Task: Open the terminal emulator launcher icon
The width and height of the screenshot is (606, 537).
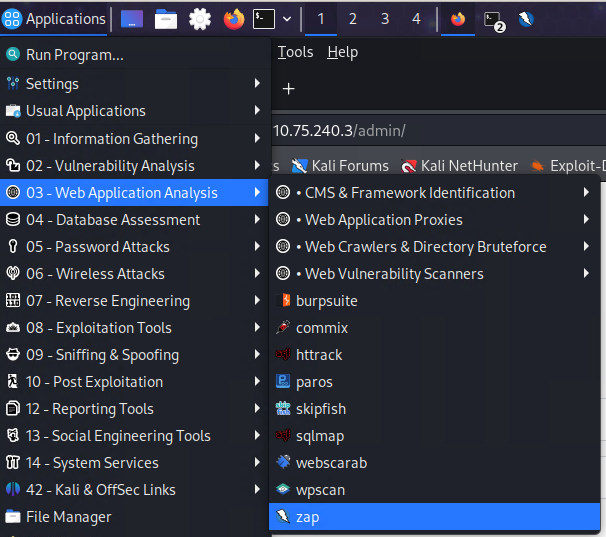Action: [264, 19]
